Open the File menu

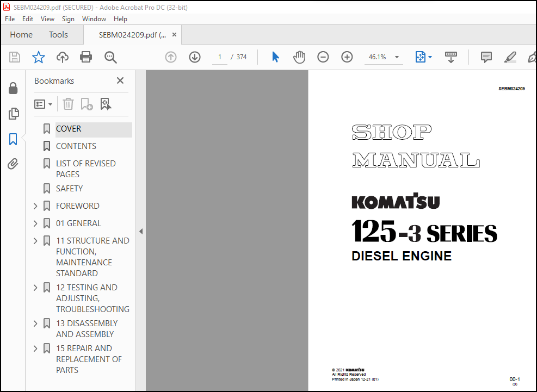click(x=10, y=19)
